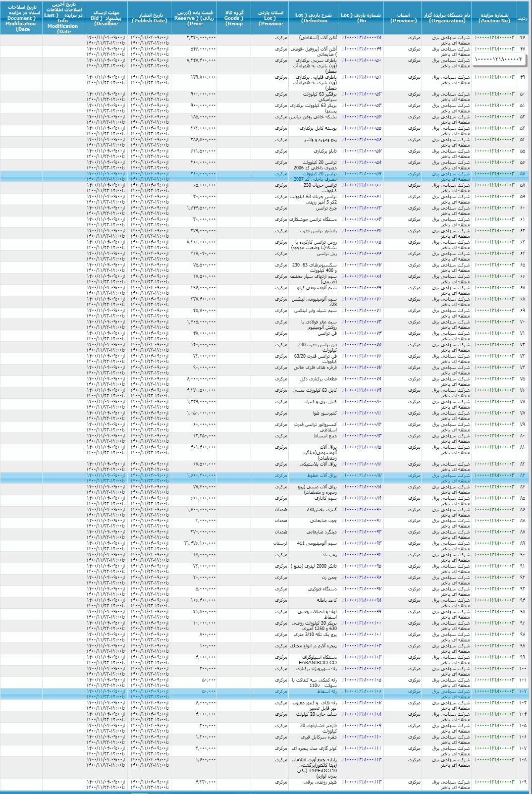Open lot number link 1100001218000059
The width and height of the screenshot is (532, 794).
coord(362,174)
